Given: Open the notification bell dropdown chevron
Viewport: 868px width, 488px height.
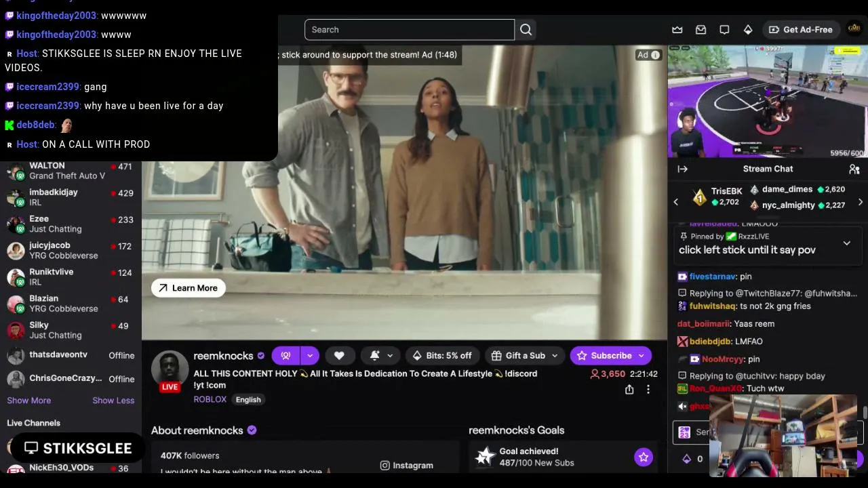Looking at the screenshot, I should pyautogui.click(x=390, y=356).
